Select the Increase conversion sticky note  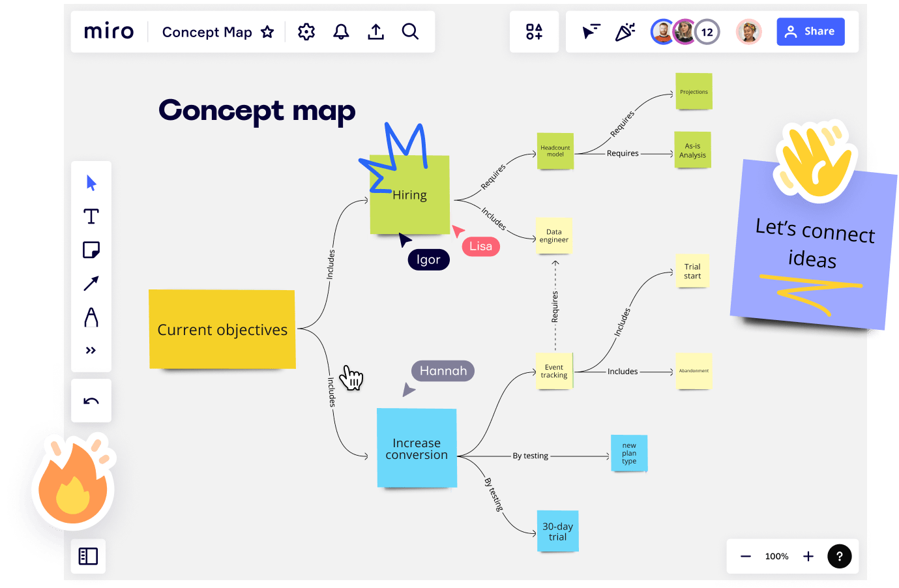tap(417, 448)
